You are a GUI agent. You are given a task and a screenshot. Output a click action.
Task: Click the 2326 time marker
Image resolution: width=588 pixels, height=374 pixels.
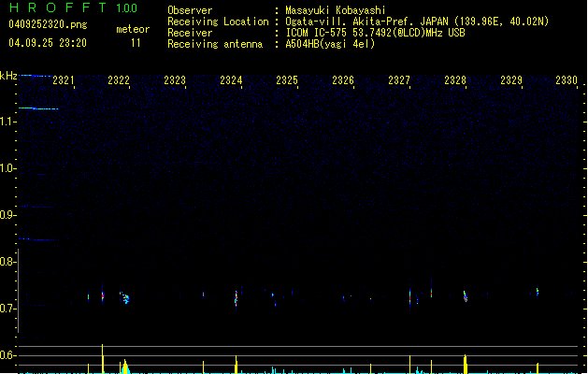click(x=343, y=80)
